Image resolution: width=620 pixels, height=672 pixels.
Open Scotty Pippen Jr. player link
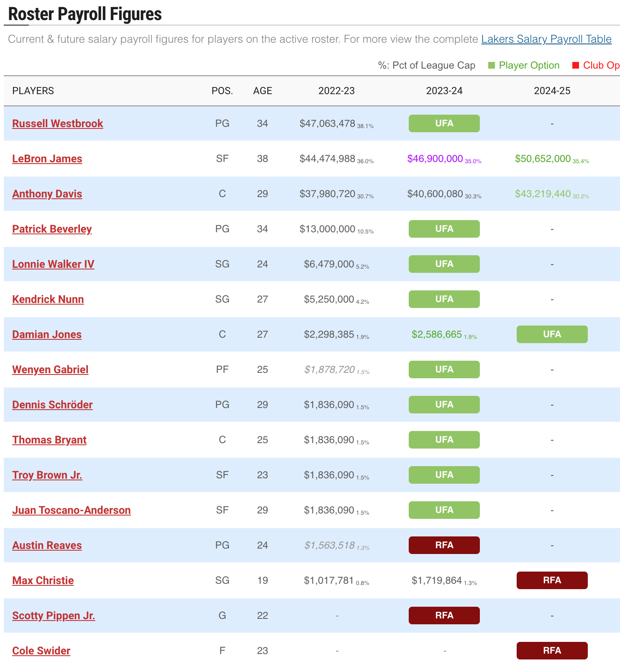54,616
